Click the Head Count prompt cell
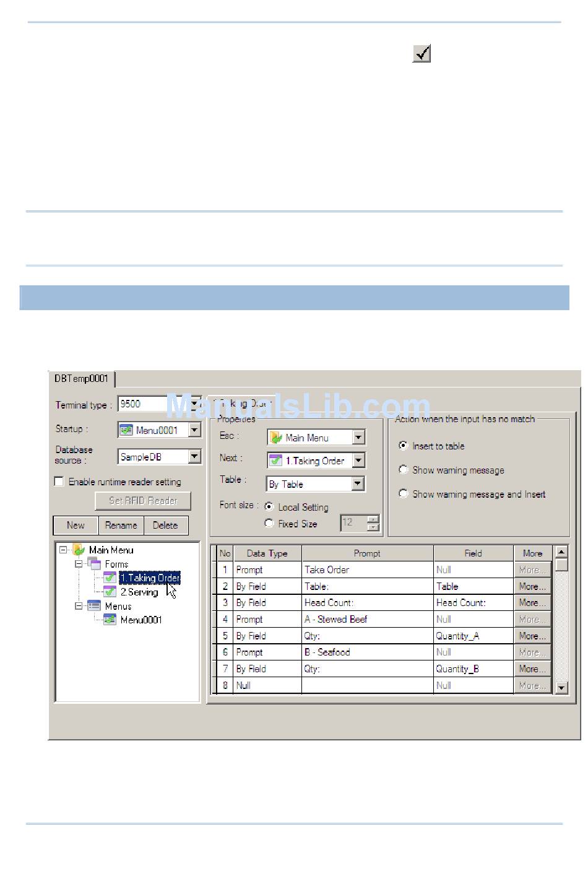This screenshot has width=588, height=879. [367, 603]
